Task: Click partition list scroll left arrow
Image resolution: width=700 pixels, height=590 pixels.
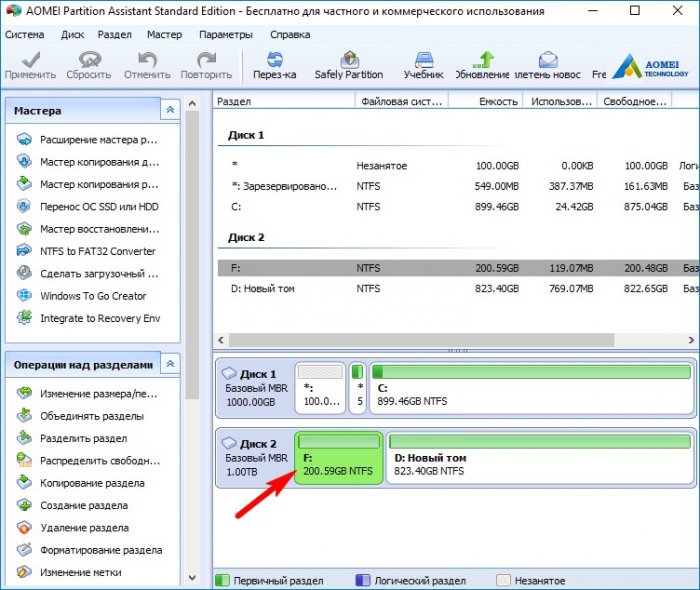Action: 221,340
